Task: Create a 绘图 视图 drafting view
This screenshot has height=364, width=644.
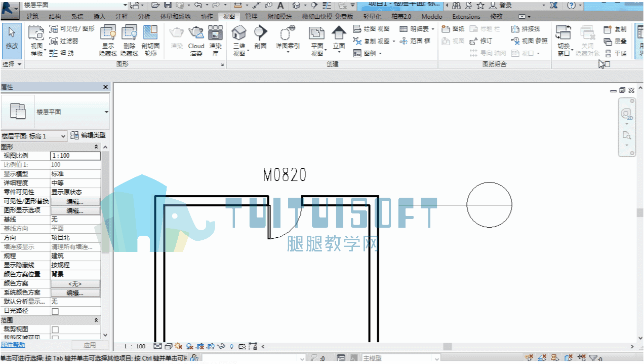Action: [x=371, y=29]
